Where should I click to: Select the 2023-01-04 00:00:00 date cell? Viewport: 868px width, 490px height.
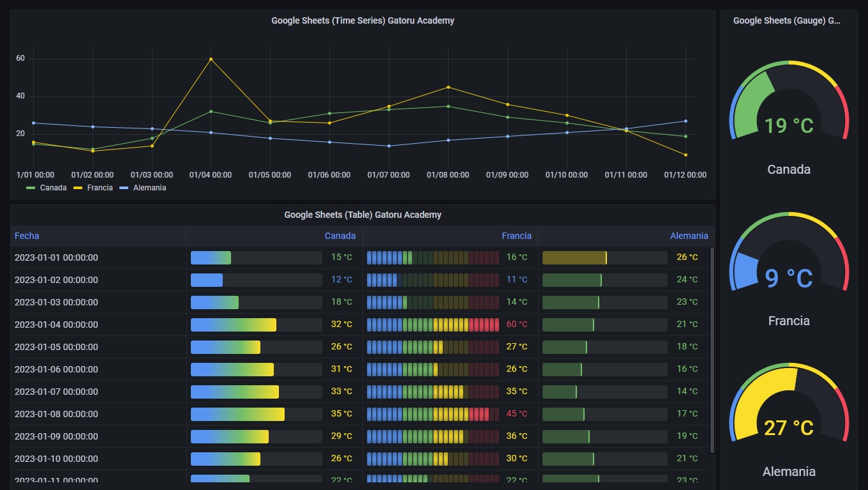pos(56,325)
